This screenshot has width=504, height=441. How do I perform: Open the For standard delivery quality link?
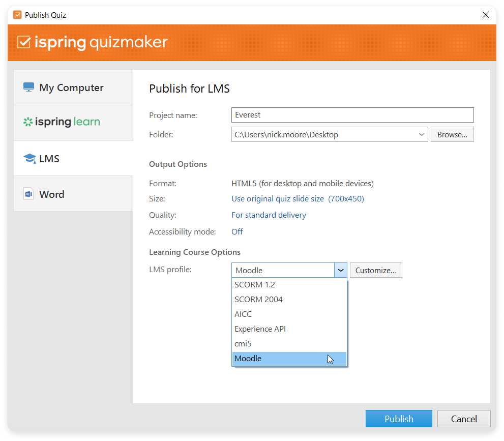(269, 215)
